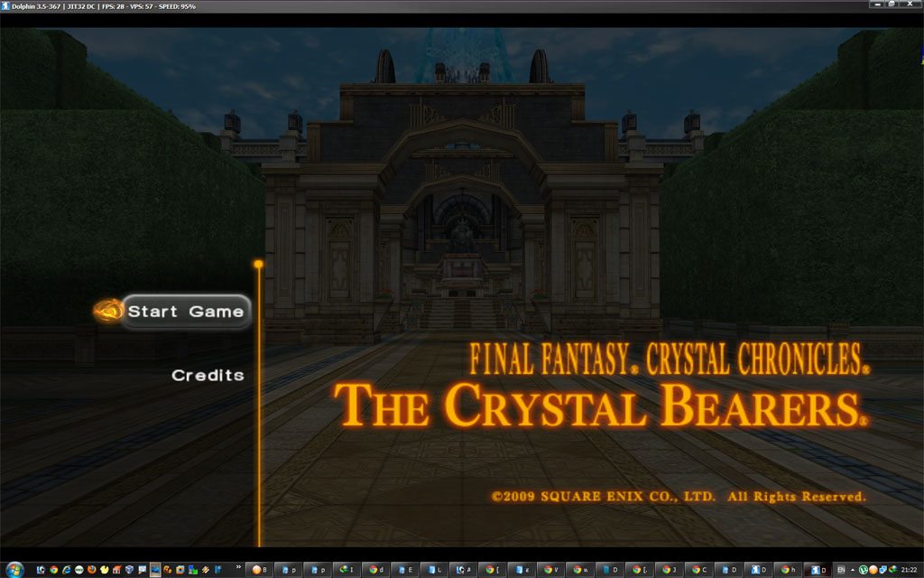Viewport: 924px width, 578px height.
Task: Restore down the Dolphin emulator window
Action: click(892, 4)
